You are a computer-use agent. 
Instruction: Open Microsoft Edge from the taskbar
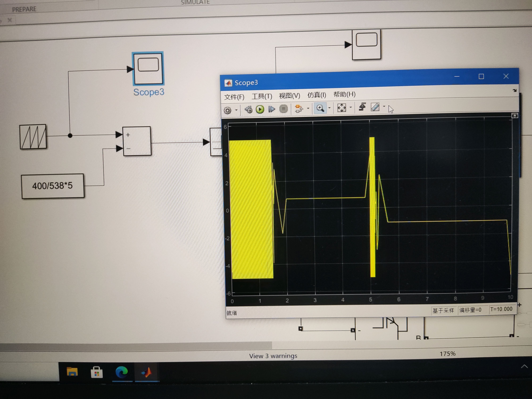coord(121,372)
